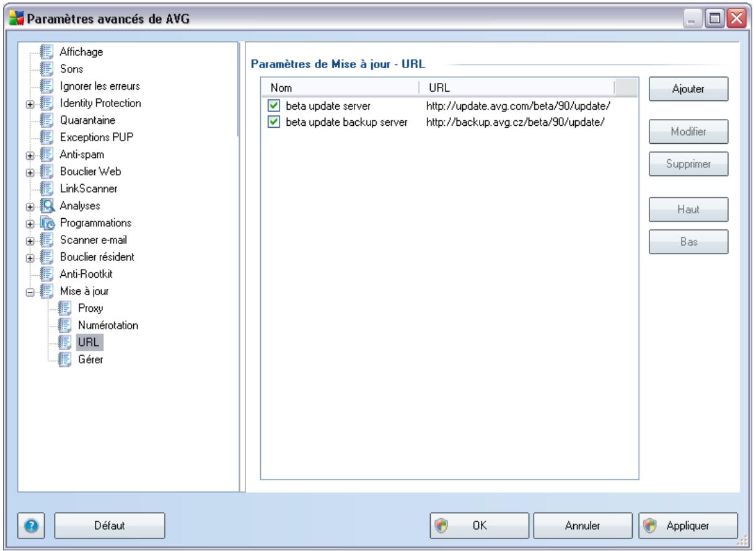
Task: Click the Bas button
Action: click(688, 242)
